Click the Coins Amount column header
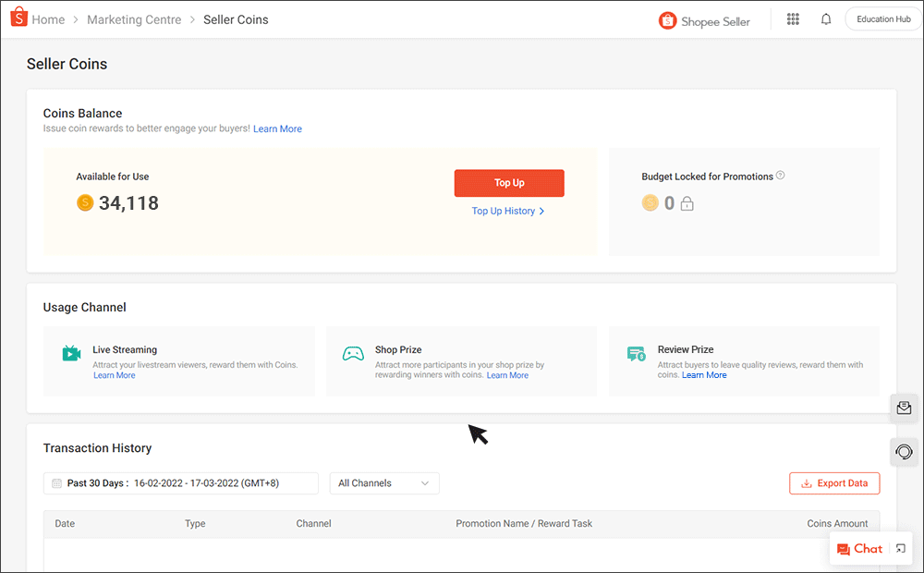 (837, 523)
